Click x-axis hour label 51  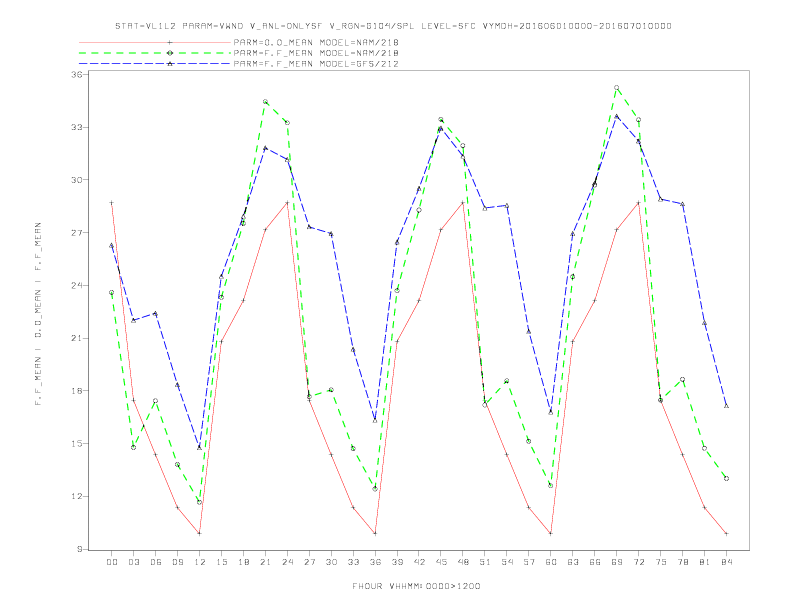(485, 562)
